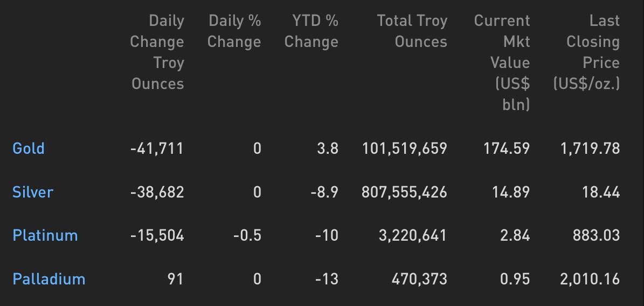644x306 pixels.
Task: Select Gold total ounces 101,519,659
Action: coord(405,148)
